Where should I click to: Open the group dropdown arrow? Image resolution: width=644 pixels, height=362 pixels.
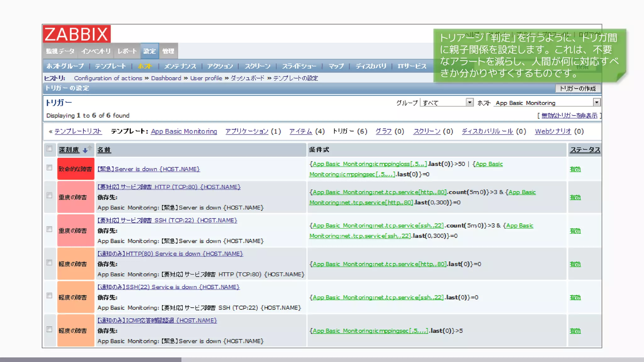(469, 102)
